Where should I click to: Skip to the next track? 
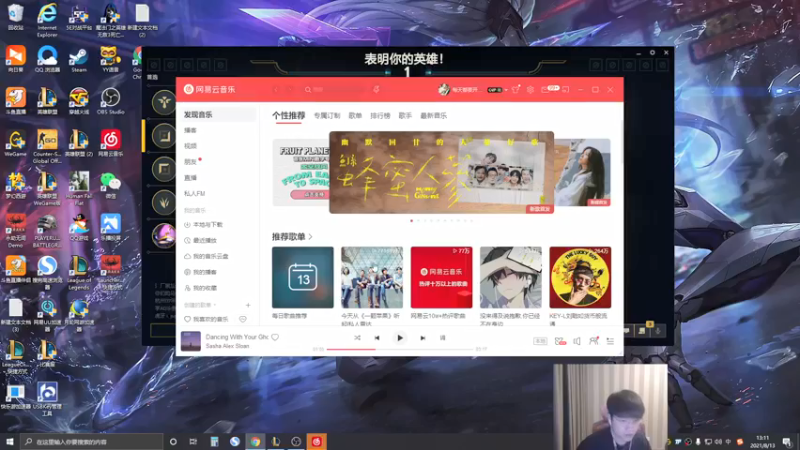pyautogui.click(x=422, y=338)
